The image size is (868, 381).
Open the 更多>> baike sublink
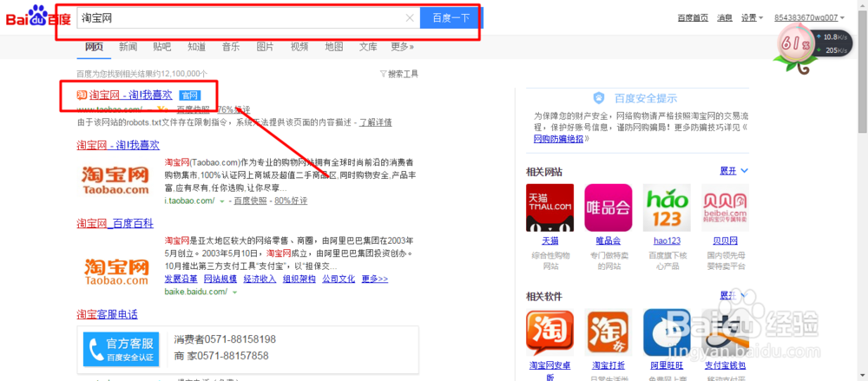point(375,279)
